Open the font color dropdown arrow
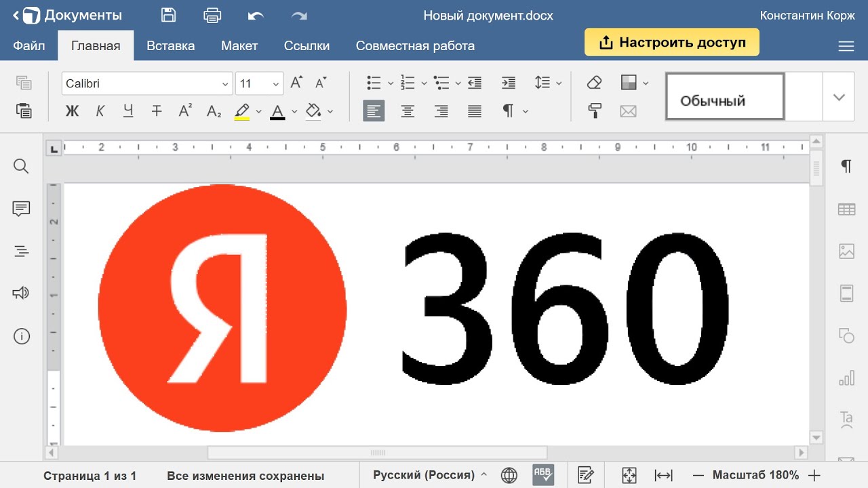This screenshot has height=488, width=868. point(294,111)
